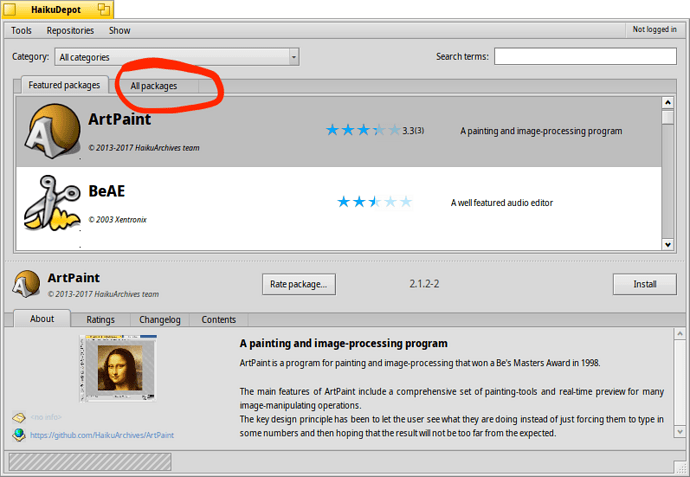Click the HaikuDepot title tab

click(x=58, y=9)
